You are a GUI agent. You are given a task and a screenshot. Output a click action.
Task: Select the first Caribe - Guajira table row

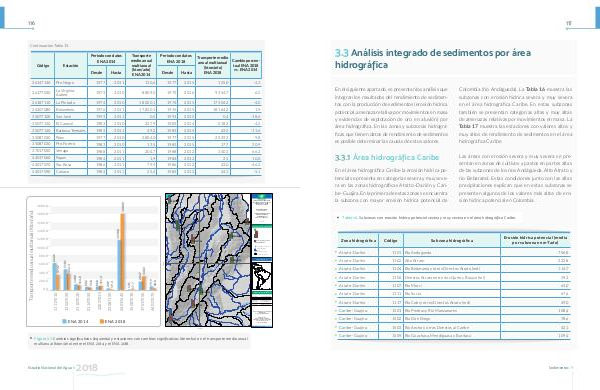pyautogui.click(x=453, y=310)
